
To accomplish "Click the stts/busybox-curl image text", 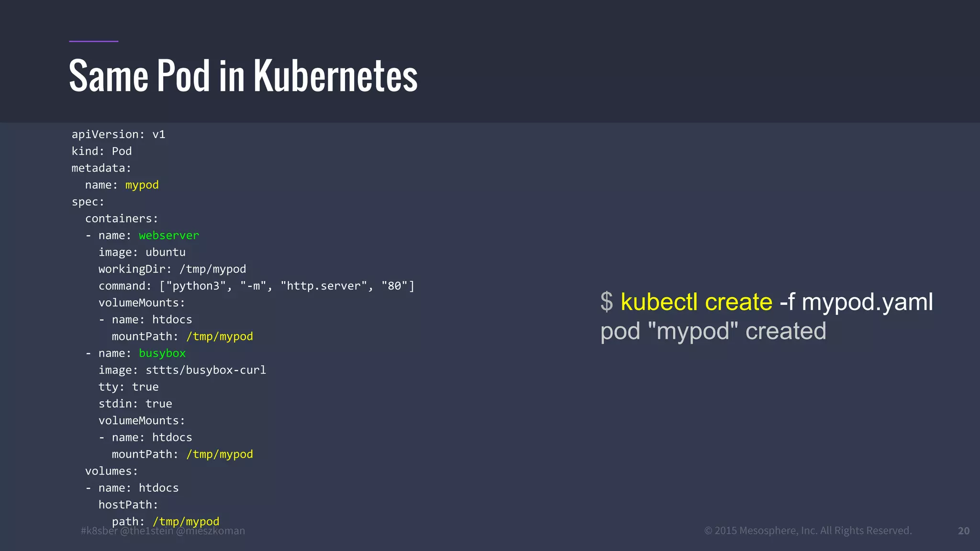I will tap(205, 370).
